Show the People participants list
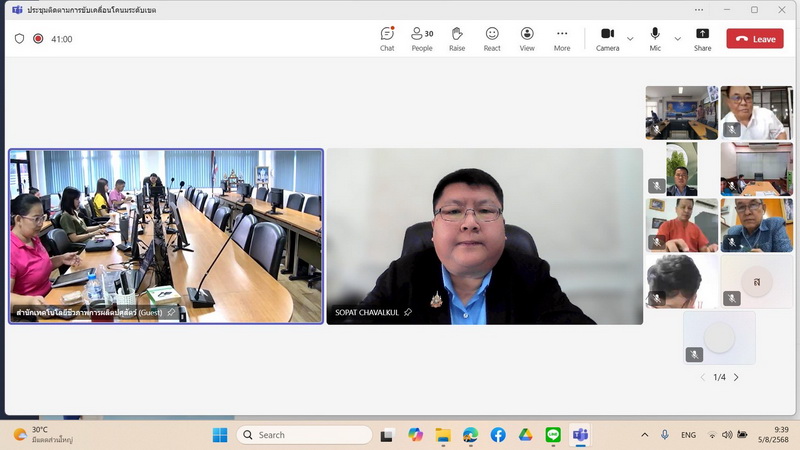800x450 pixels. (x=422, y=38)
